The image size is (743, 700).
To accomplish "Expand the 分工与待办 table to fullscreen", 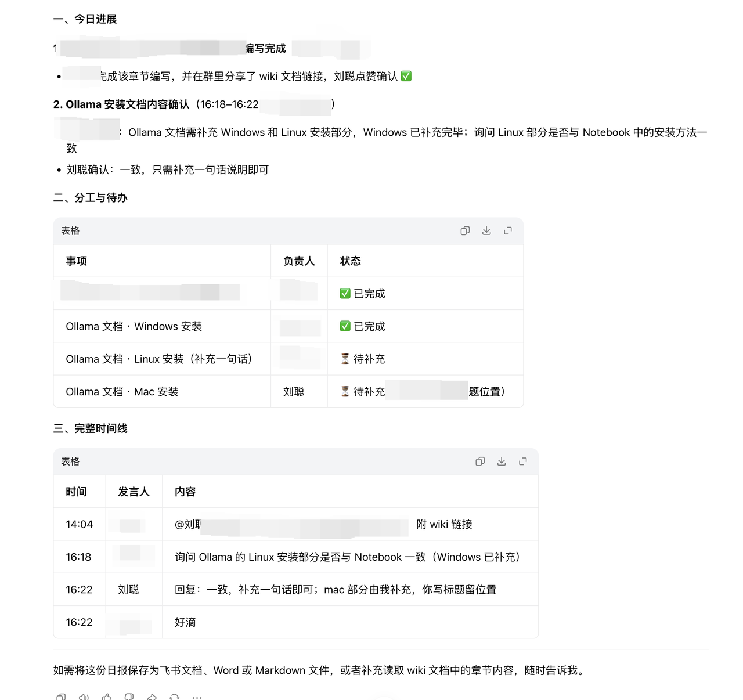I will coord(508,231).
